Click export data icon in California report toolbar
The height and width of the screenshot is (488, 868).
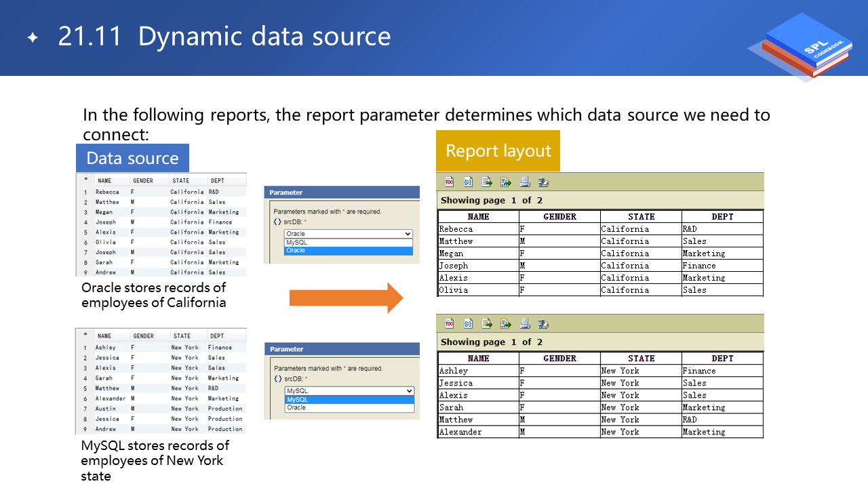pos(487,182)
